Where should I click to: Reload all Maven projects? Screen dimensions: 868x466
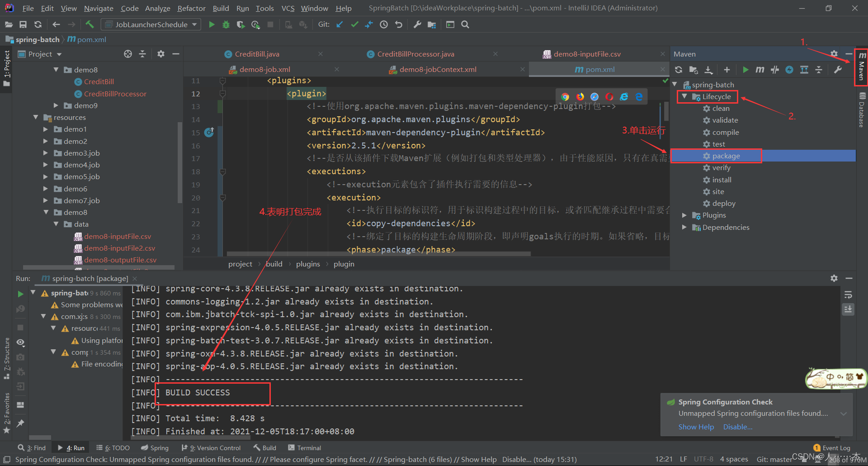coord(678,70)
